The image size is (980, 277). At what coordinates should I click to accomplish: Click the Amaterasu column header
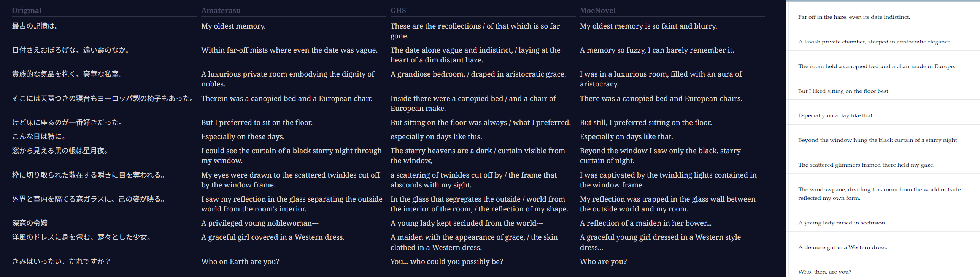221,10
